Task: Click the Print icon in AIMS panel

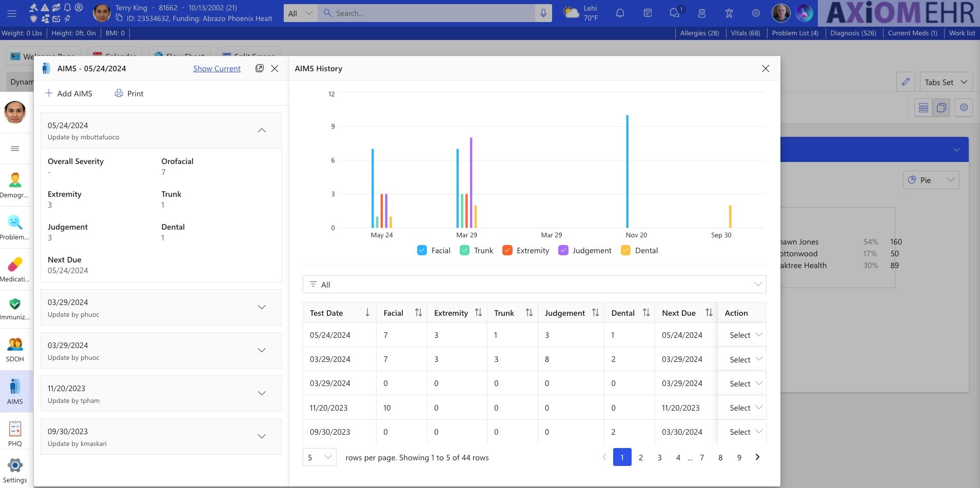Action: point(119,93)
